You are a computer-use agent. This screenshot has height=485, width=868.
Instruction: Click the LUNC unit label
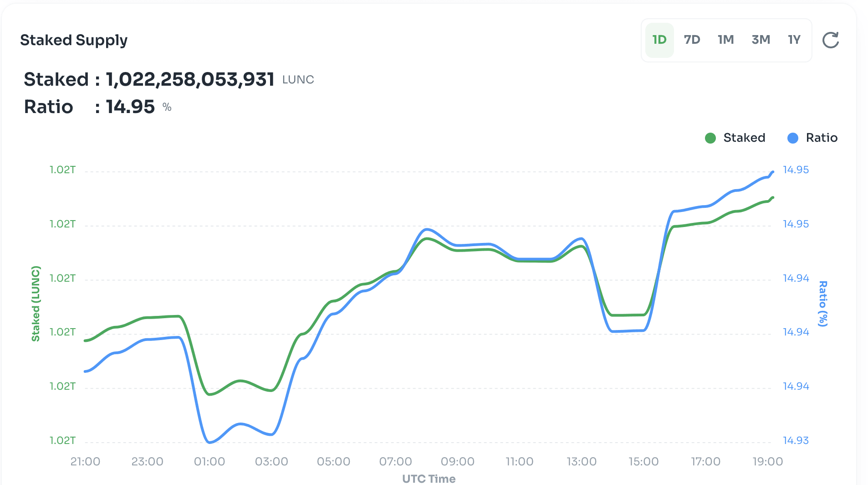(298, 80)
